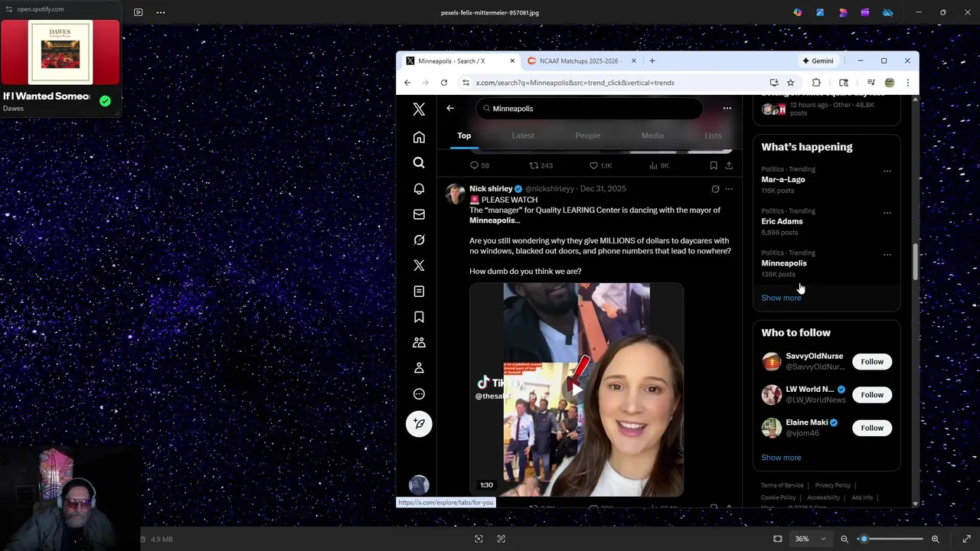Image resolution: width=980 pixels, height=551 pixels.
Task: Open Photos three-dot more menu
Action: [x=161, y=12]
